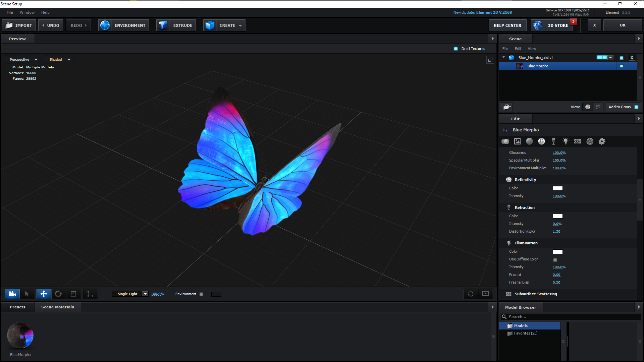Open the Textures material icon tab

tap(518, 141)
